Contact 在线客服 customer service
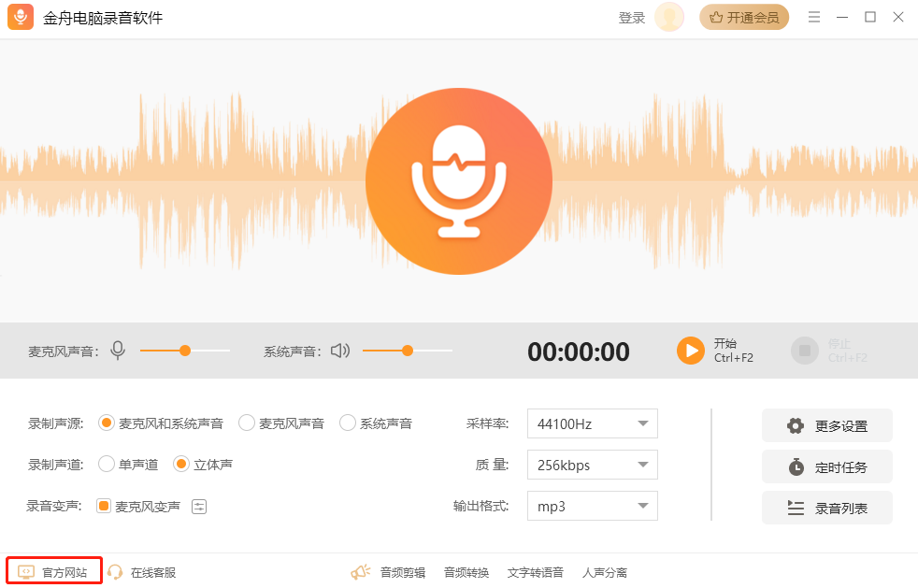Screen dimensions: 918x588 pos(142,571)
